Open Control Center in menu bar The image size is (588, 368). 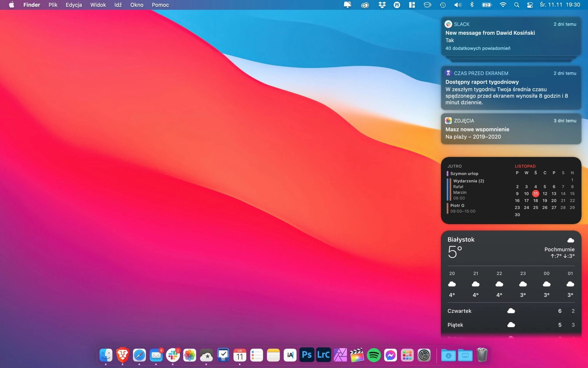coord(530,5)
